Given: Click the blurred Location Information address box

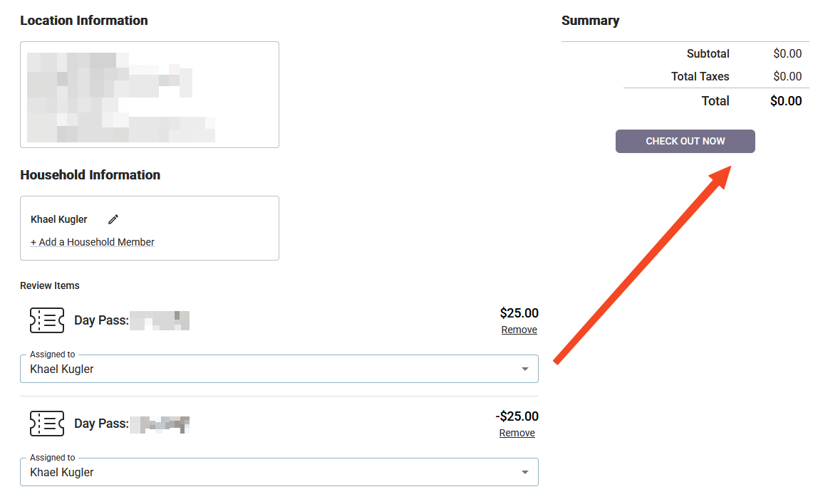Looking at the screenshot, I should (149, 95).
